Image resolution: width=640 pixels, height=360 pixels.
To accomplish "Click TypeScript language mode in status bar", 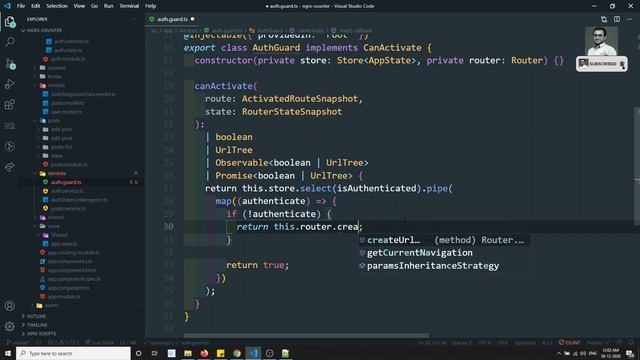I will tap(525, 342).
